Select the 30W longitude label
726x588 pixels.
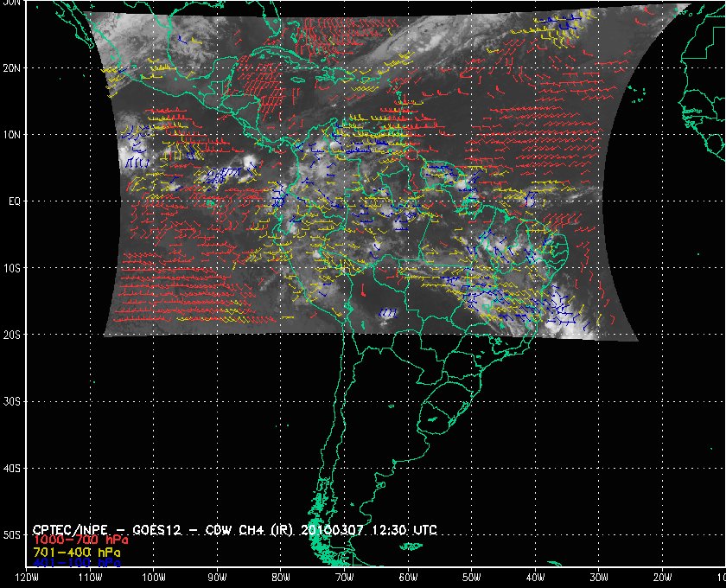pos(599,578)
